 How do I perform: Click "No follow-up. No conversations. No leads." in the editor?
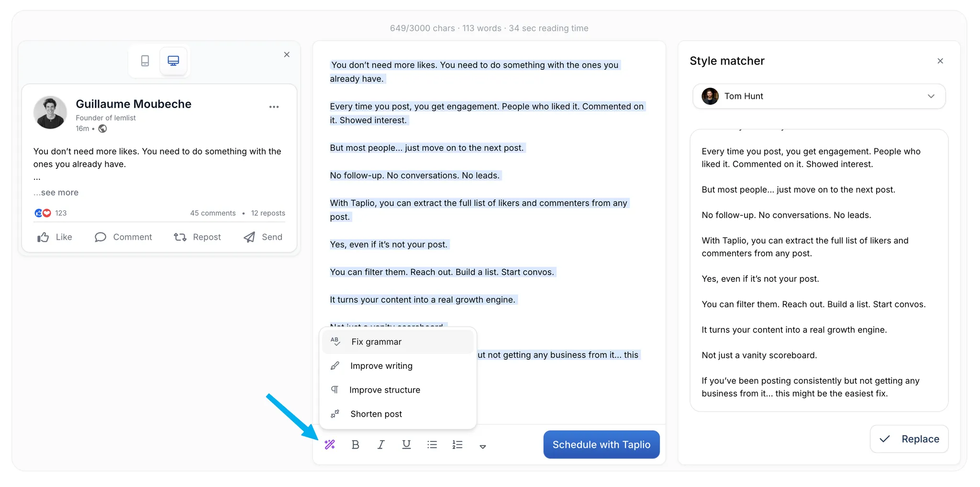(414, 176)
